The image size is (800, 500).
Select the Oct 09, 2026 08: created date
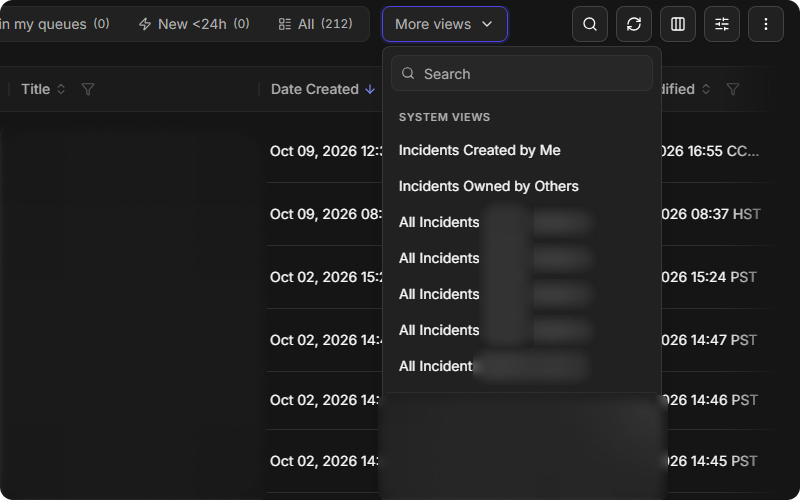(327, 214)
